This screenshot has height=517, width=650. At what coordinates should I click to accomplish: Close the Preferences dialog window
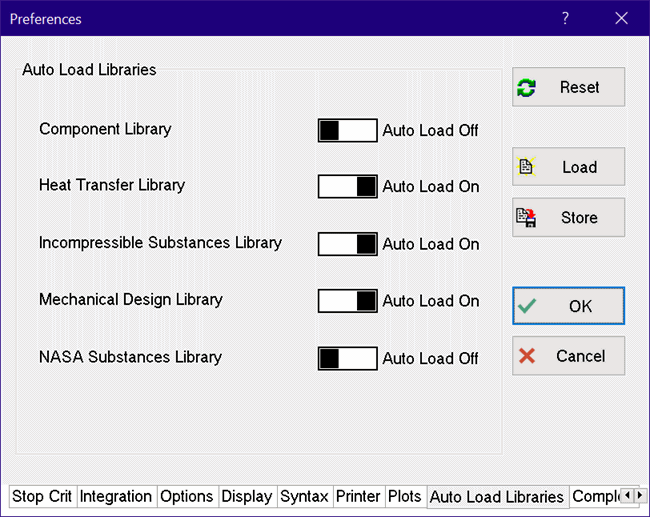pyautogui.click(x=622, y=18)
